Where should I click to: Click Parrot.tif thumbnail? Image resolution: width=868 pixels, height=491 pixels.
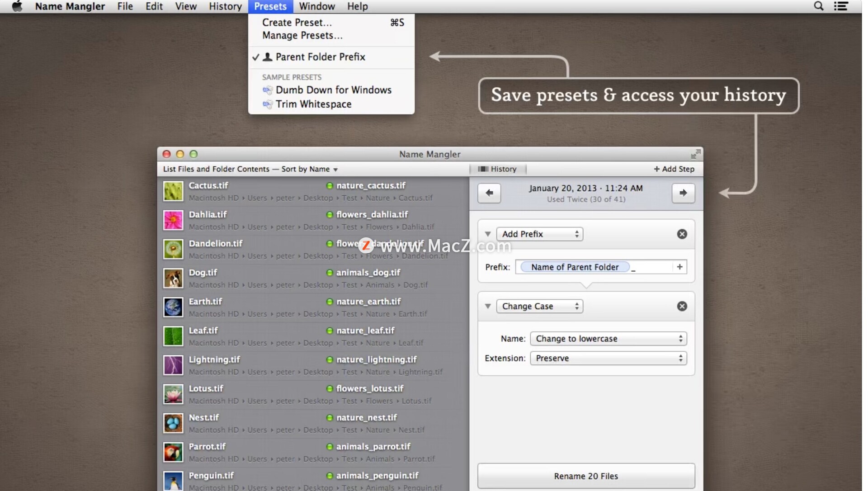coord(173,453)
